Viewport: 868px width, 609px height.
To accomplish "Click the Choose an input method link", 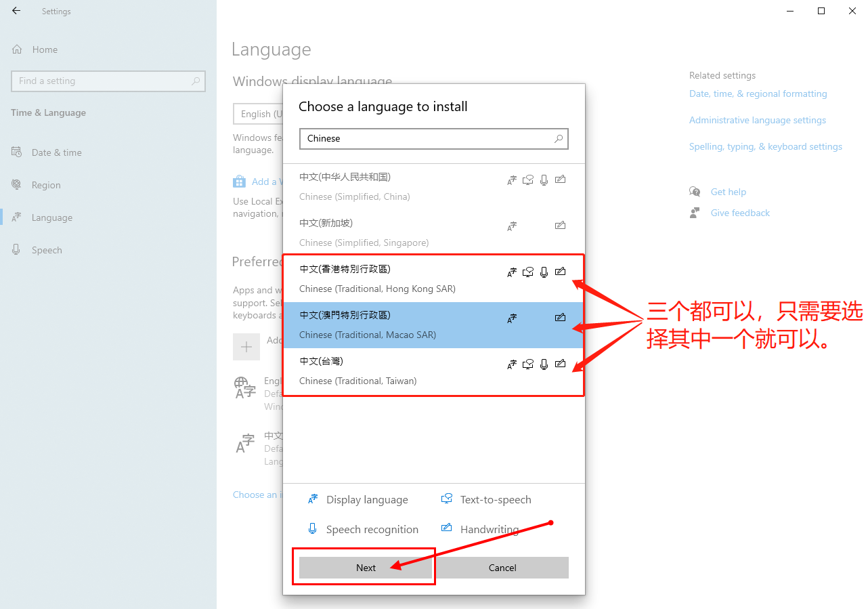I will coord(257,495).
